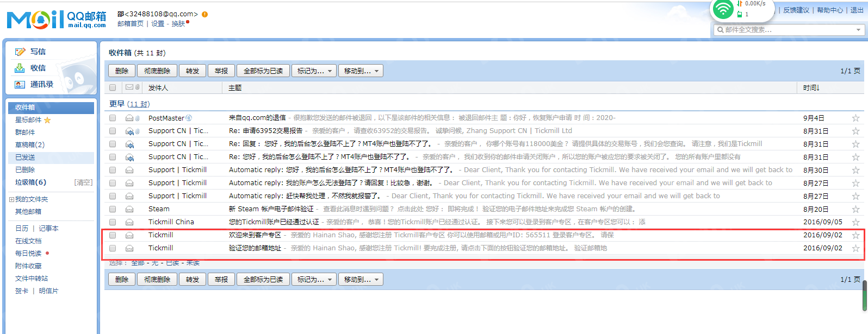Click the green Wi-Fi speed widget icon
868x334 pixels.
pos(723,9)
